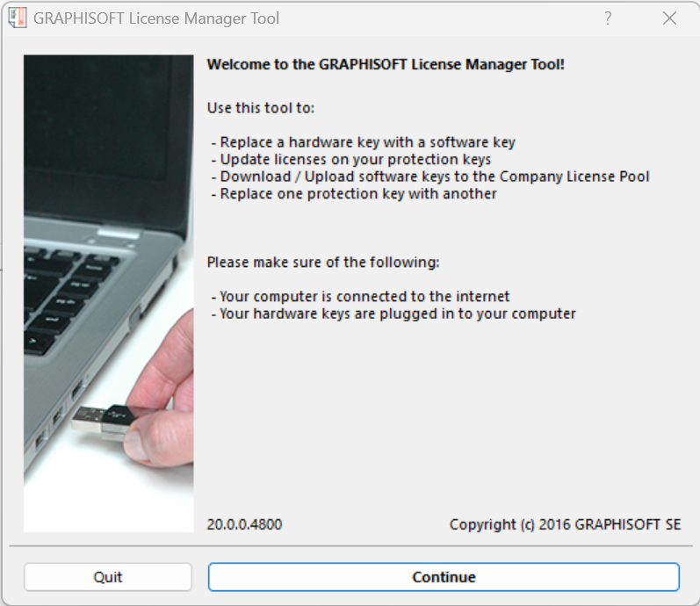Click the version number 20.0.0.4800
This screenshot has width=700, height=606.
[245, 524]
